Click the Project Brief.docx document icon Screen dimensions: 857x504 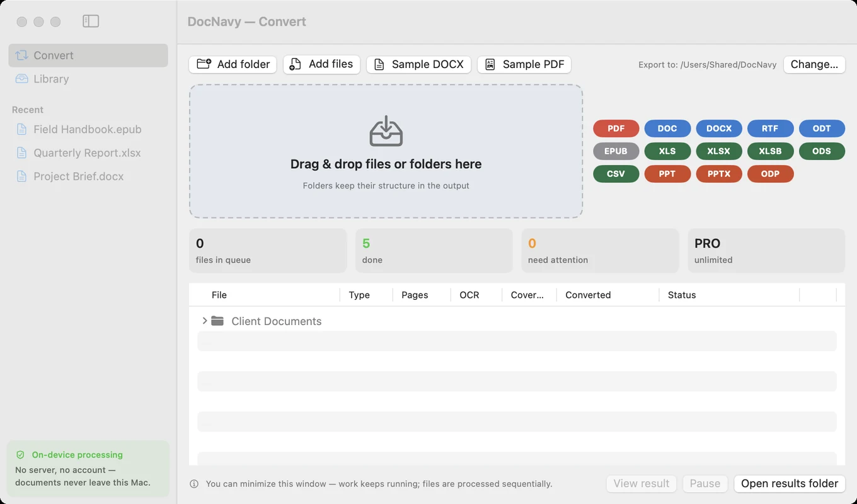click(21, 176)
